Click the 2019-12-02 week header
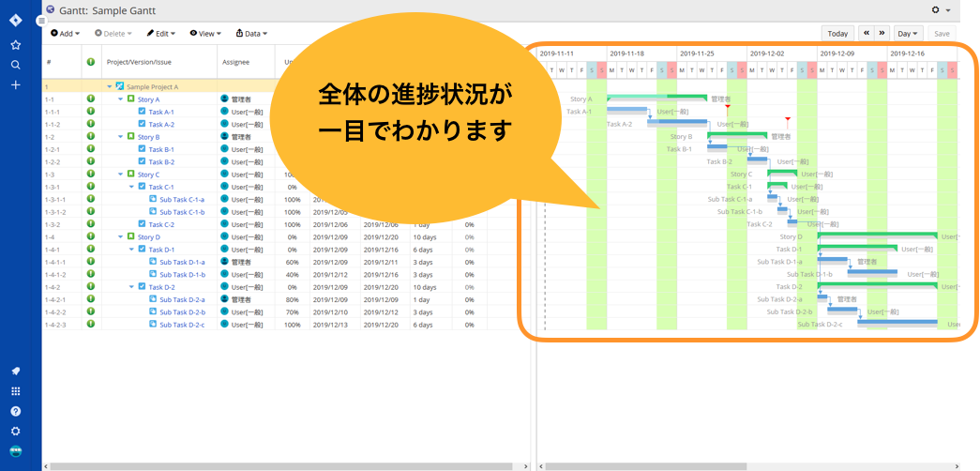980x471 pixels. [x=782, y=53]
